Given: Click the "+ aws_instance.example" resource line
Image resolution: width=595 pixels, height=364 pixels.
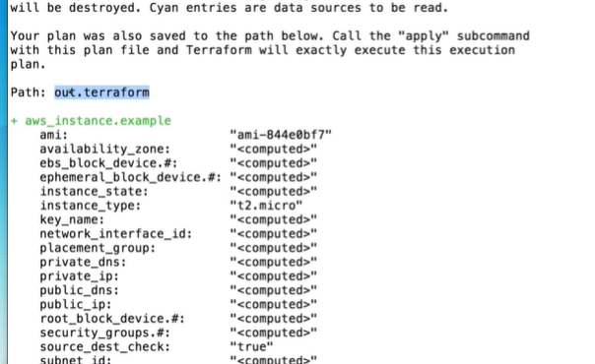Looking at the screenshot, I should pyautogui.click(x=91, y=121).
